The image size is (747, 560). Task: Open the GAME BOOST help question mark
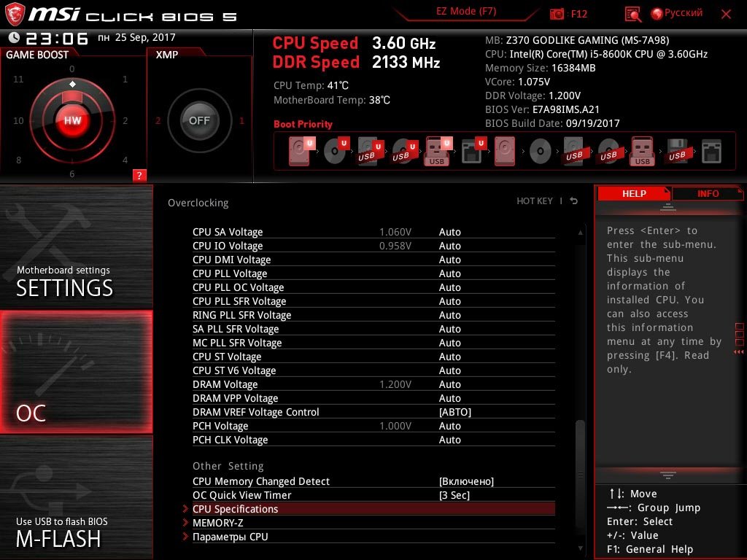(x=139, y=175)
